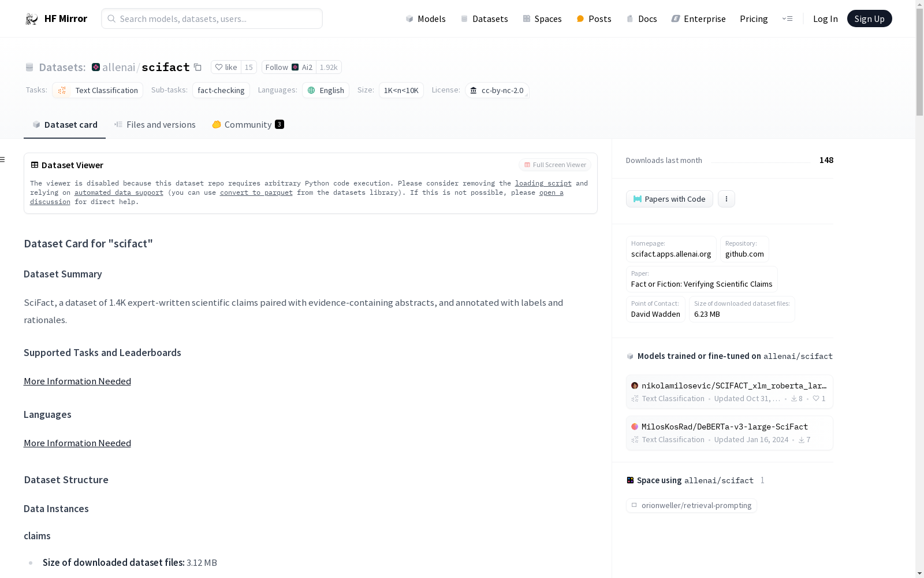Open the MilosKosRad DeBERTa-v3-large-SciFact model
The height and width of the screenshot is (578, 924).
tap(729, 432)
